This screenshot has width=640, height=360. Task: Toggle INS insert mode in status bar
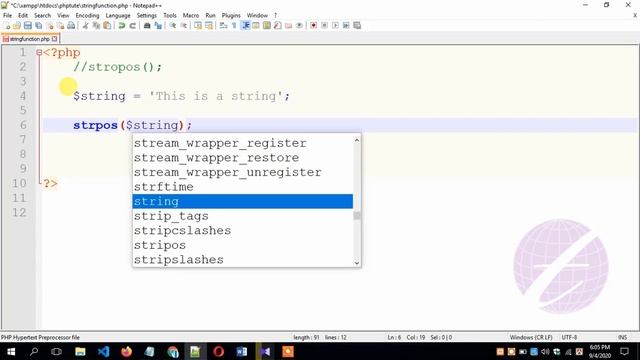[x=622, y=338]
